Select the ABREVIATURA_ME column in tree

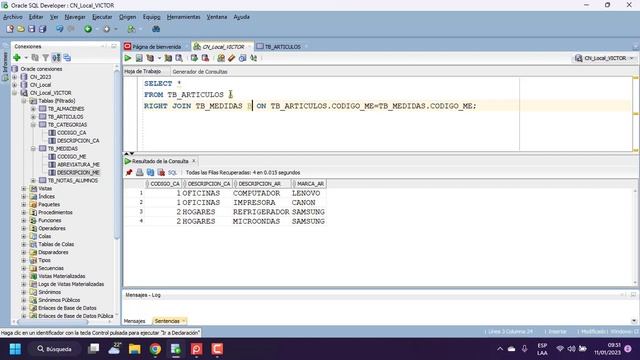[x=78, y=164]
